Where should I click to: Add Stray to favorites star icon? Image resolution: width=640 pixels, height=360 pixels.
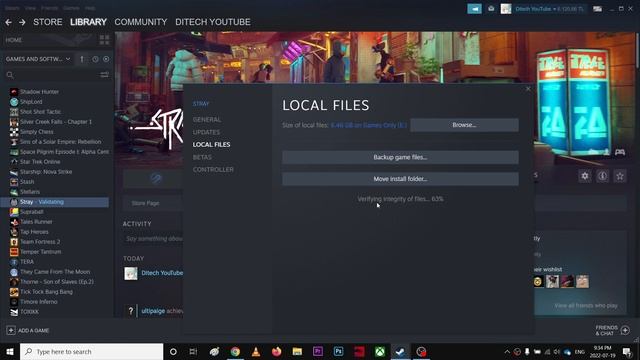coord(620,176)
